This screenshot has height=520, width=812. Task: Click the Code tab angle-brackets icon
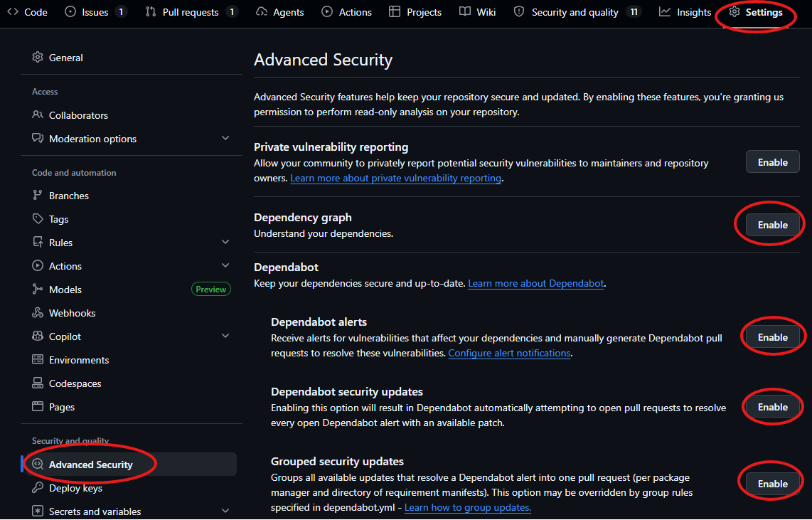point(13,11)
